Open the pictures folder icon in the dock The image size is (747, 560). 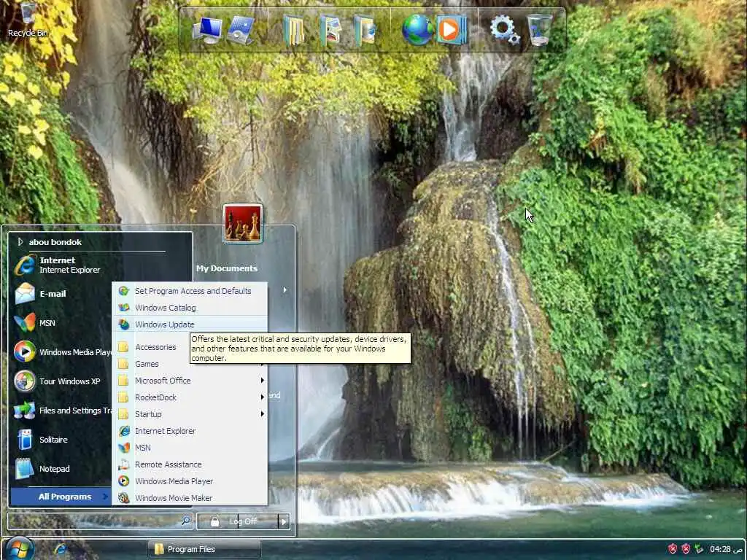coord(331,31)
